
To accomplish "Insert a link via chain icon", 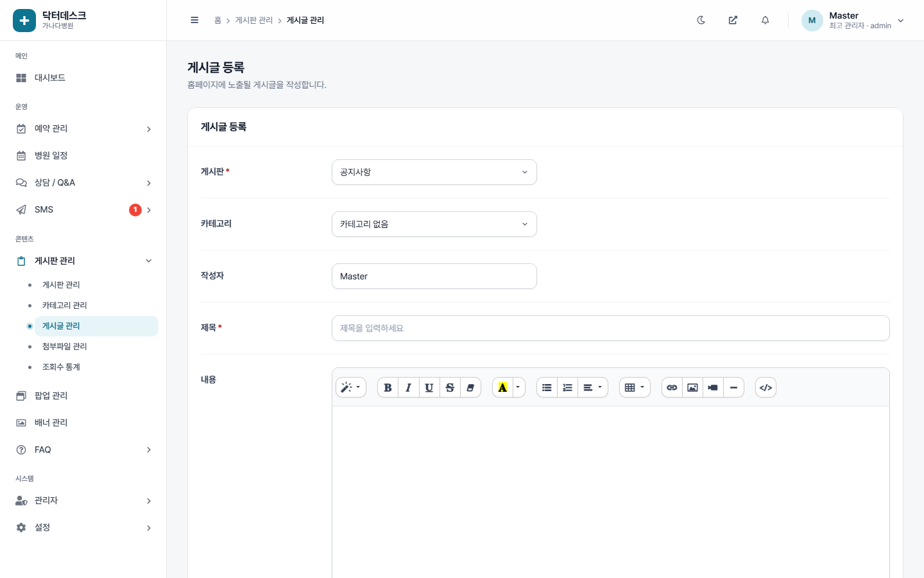I will pyautogui.click(x=672, y=387).
